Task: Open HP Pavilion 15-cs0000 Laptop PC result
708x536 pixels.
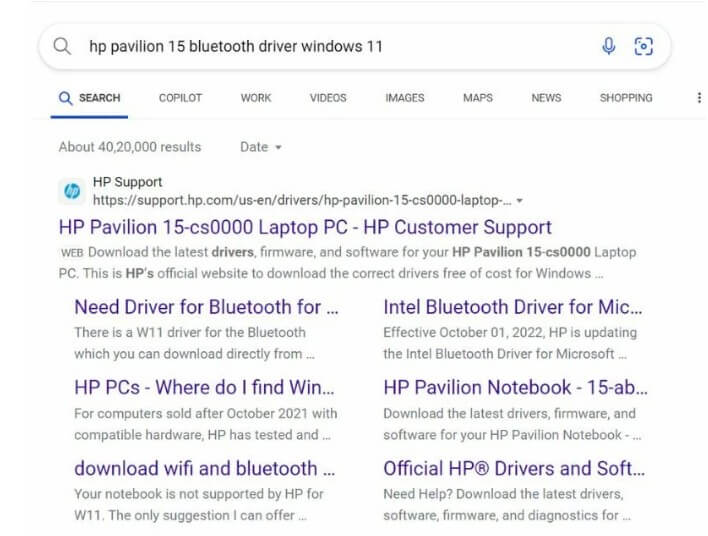Action: click(305, 227)
